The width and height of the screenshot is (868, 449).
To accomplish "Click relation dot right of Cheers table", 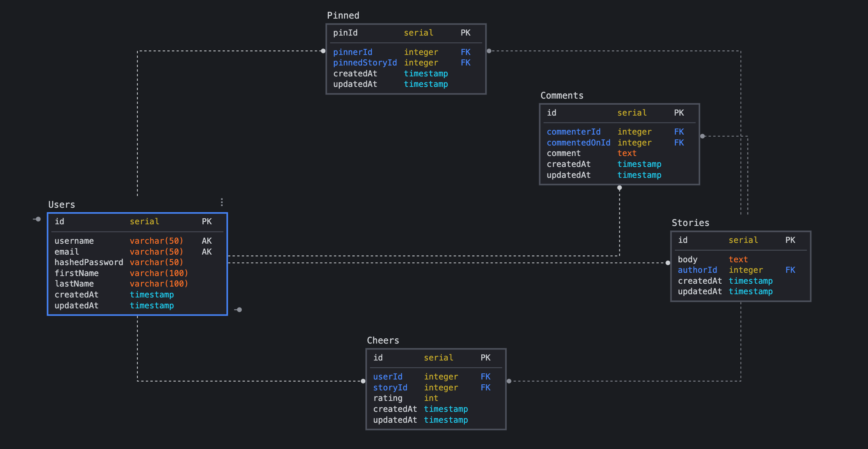I will tap(509, 381).
